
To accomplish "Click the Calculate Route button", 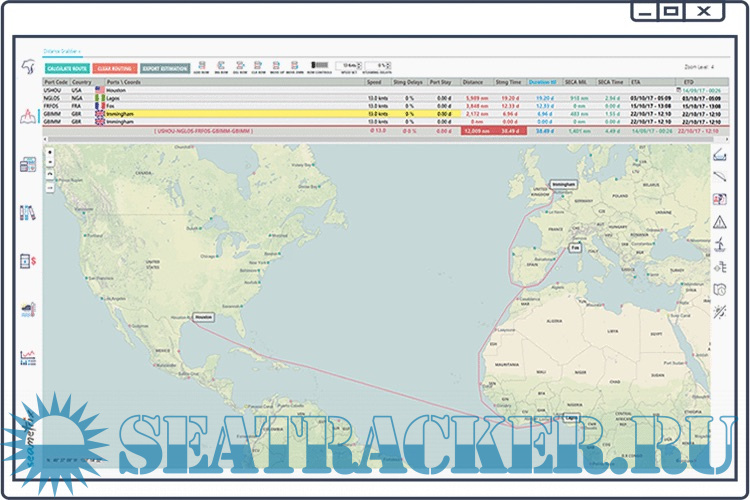I will (x=67, y=69).
